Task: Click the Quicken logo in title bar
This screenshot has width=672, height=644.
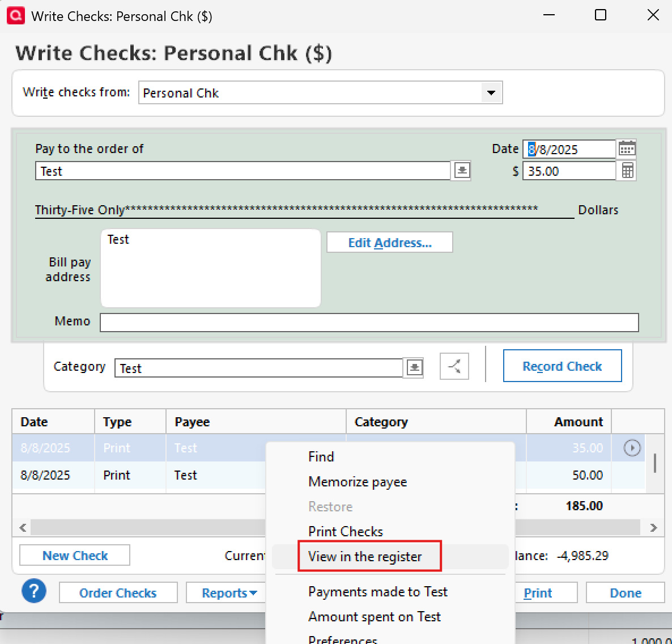Action: (16, 16)
